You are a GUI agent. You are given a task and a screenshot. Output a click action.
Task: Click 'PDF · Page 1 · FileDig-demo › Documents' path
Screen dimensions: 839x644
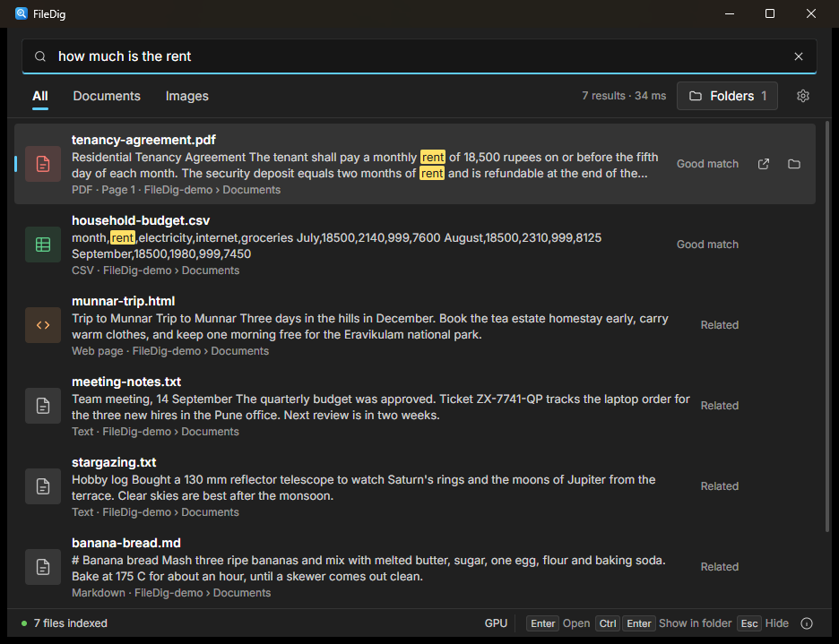pos(176,190)
